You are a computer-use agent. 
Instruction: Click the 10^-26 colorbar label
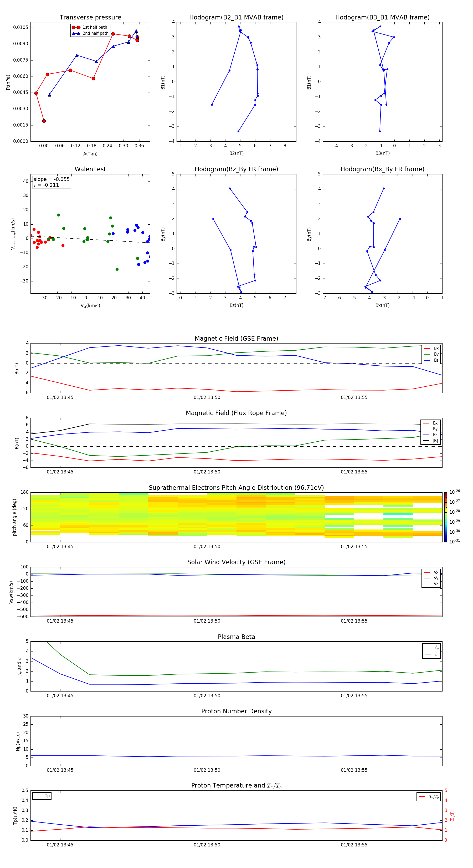pyautogui.click(x=455, y=492)
